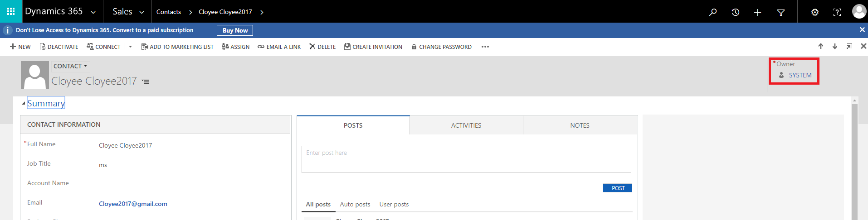868x220 pixels.
Task: Open the help question mark icon
Action: pyautogui.click(x=837, y=12)
